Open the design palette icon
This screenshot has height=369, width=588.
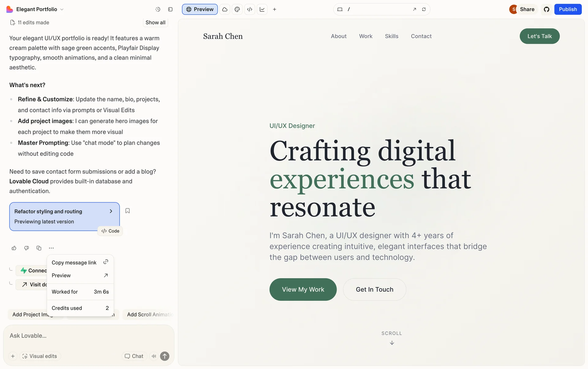(237, 9)
